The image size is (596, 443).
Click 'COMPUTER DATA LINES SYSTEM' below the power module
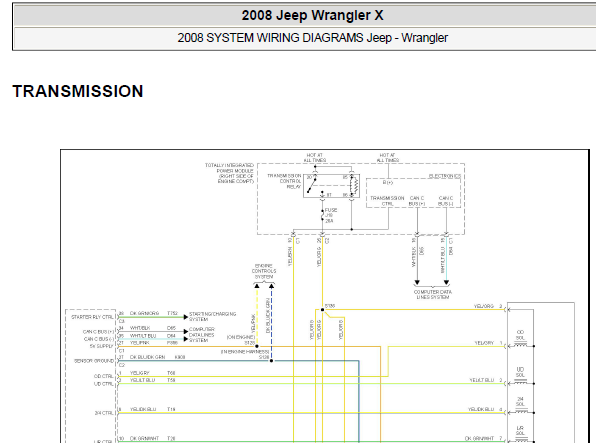[433, 295]
